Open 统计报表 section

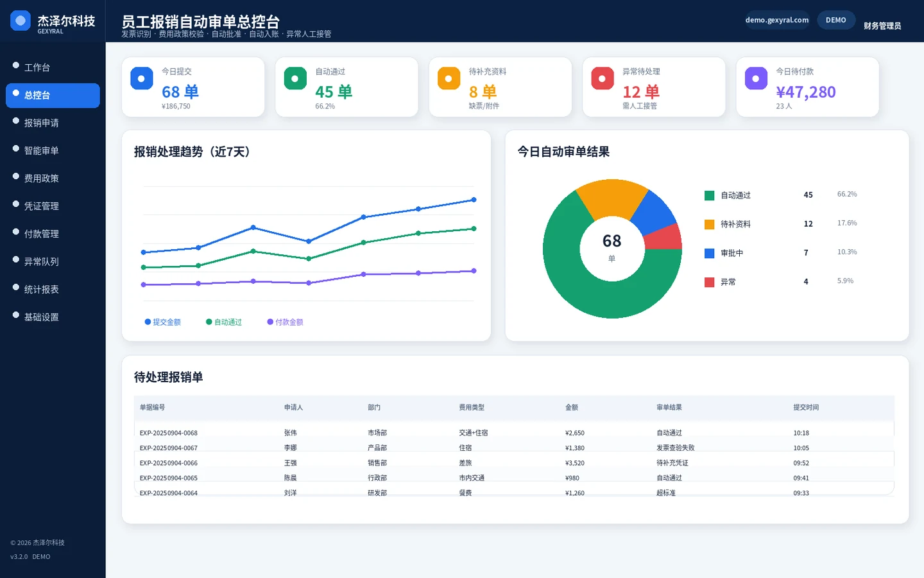[53, 289]
